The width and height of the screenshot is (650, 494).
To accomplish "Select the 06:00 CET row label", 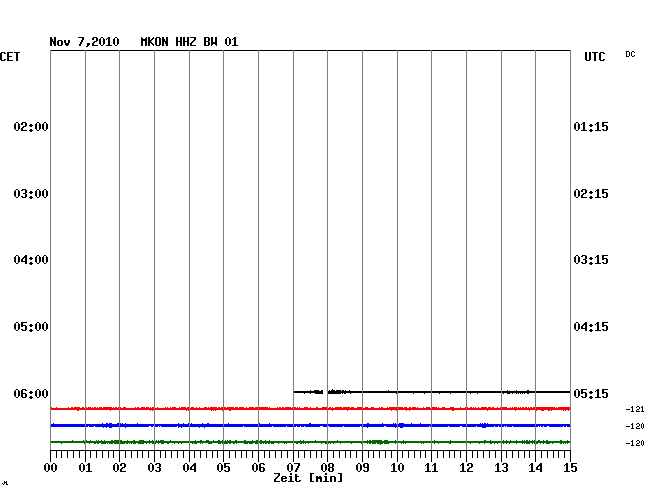I will tap(31, 393).
